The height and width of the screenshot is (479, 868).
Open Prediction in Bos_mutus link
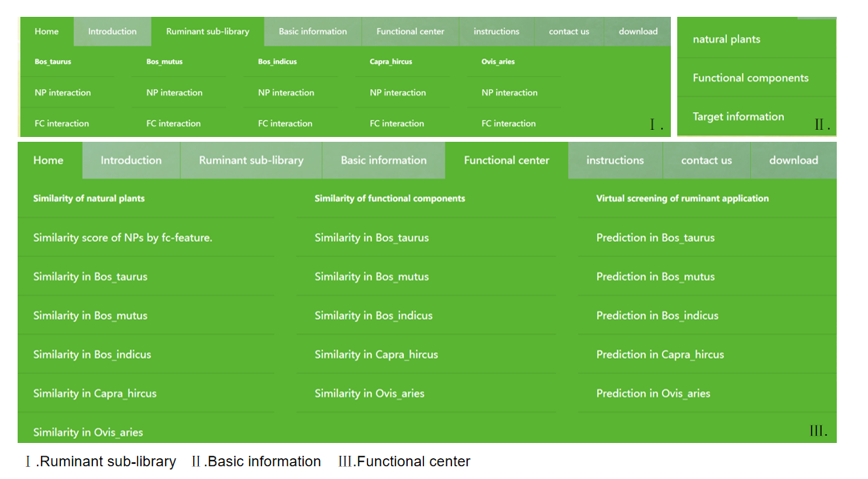coord(656,276)
